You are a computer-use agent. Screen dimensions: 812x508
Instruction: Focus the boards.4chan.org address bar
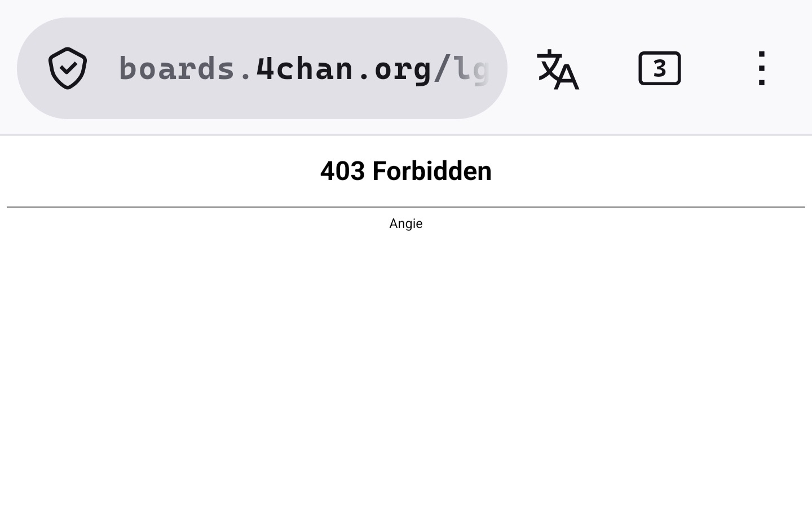[x=262, y=68]
